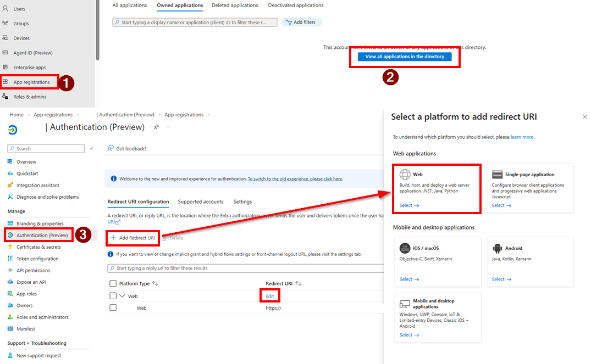Click the Overview icon in app menu

pos(10,161)
